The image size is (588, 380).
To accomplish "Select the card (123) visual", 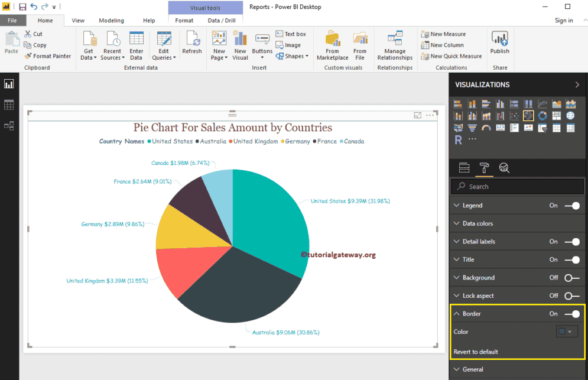I will (501, 128).
